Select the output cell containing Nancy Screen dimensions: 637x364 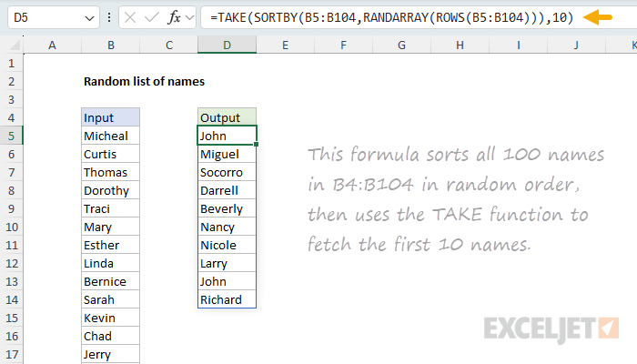point(227,227)
